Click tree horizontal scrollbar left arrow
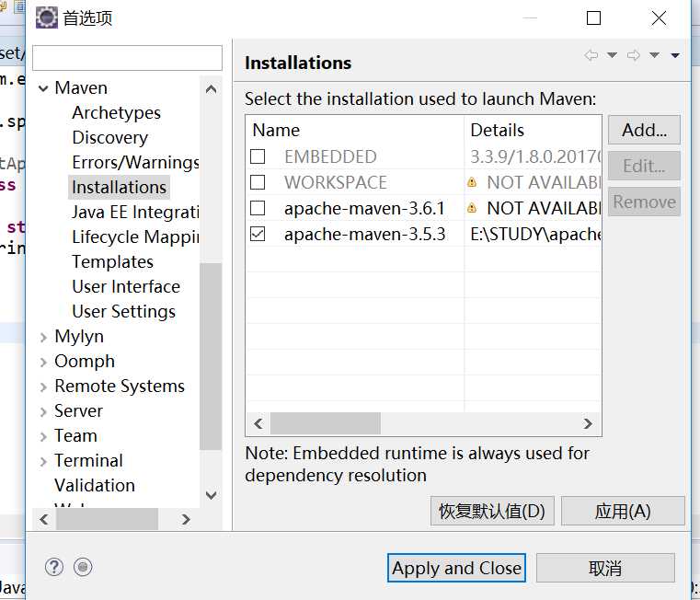The image size is (700, 600). pyautogui.click(x=44, y=519)
